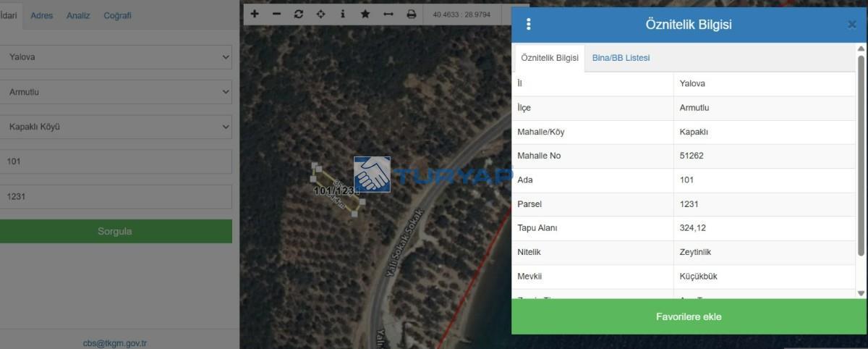The height and width of the screenshot is (349, 868).
Task: Print the map using printer icon
Action: tap(412, 14)
